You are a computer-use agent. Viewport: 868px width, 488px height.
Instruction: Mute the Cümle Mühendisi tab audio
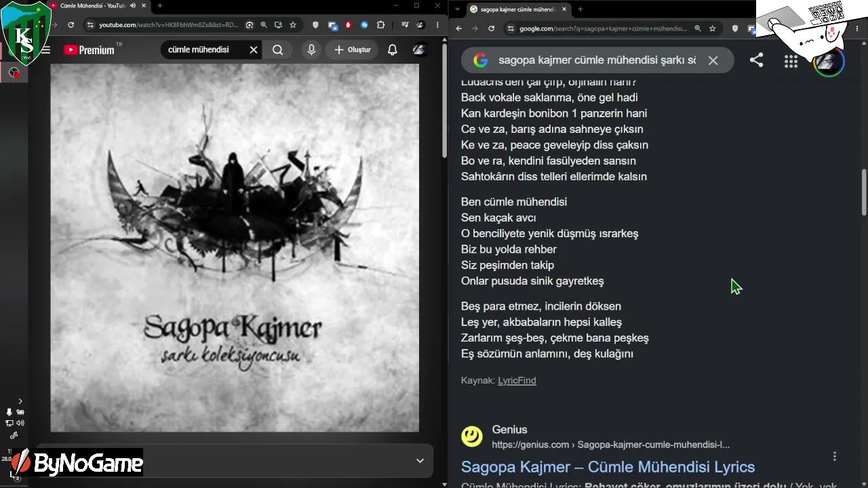pyautogui.click(x=133, y=6)
